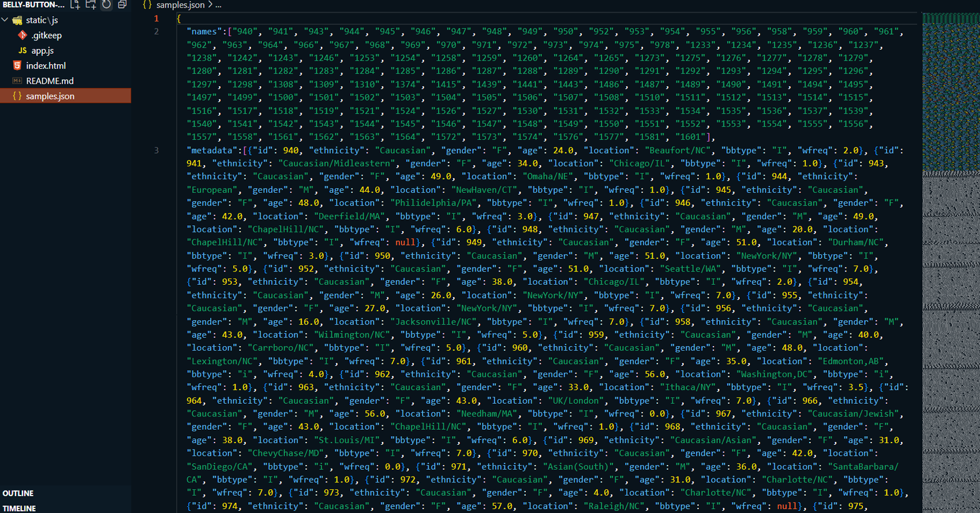Open the index.html file
Screen dimensions: 980x513
tap(46, 66)
